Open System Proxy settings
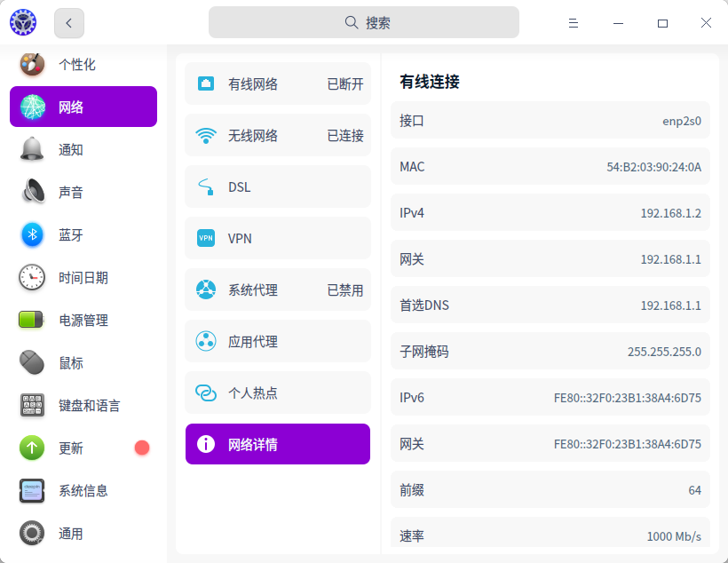Image resolution: width=728 pixels, height=563 pixels. (x=277, y=290)
